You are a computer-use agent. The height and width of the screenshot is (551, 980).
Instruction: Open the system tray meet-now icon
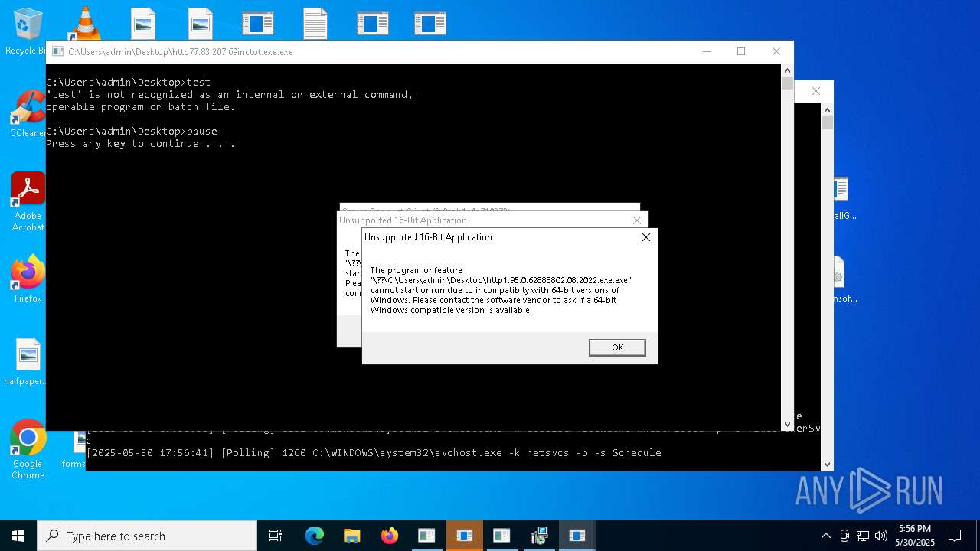[x=844, y=536]
